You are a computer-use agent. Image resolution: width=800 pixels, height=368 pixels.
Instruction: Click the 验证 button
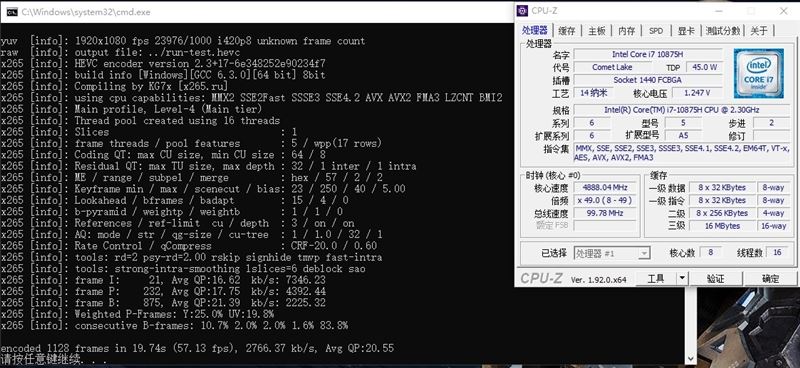(x=715, y=278)
